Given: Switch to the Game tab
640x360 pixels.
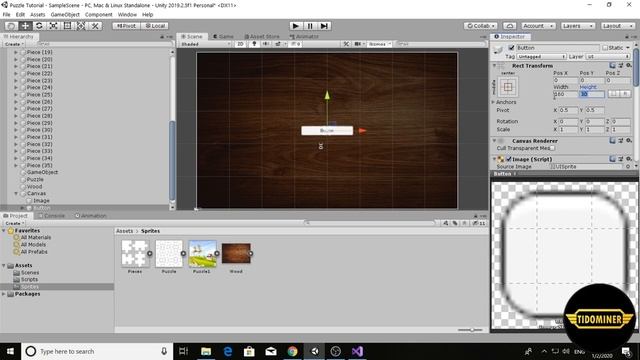Looking at the screenshot, I should coord(223,36).
